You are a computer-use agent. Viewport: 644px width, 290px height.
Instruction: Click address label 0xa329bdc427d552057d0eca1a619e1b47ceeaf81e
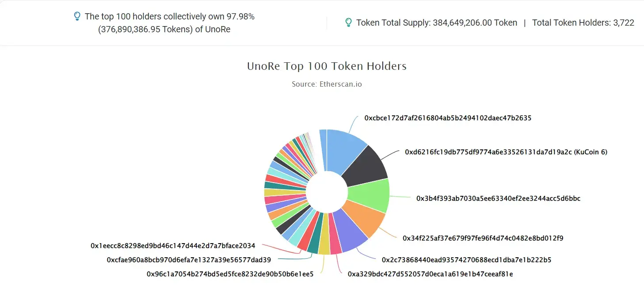point(430,274)
